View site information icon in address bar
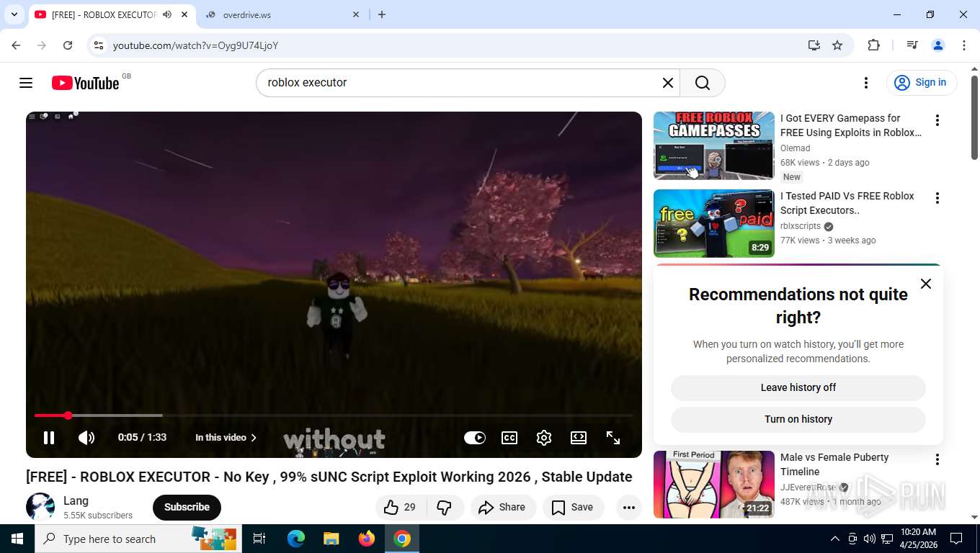980x553 pixels. [99, 45]
